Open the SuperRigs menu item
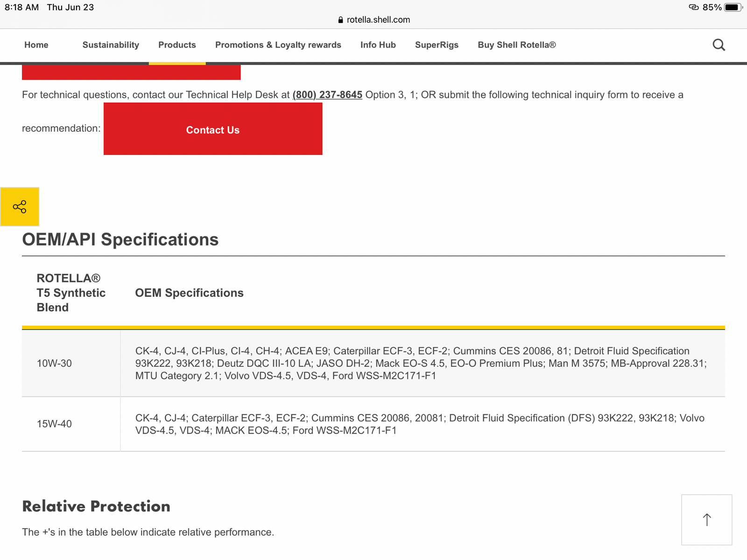This screenshot has height=560, width=747. [437, 45]
